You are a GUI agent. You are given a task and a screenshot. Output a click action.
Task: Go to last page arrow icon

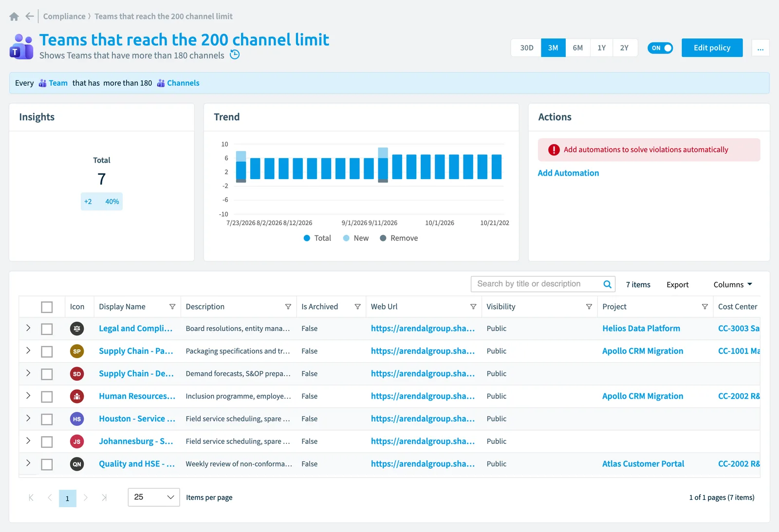point(104,497)
